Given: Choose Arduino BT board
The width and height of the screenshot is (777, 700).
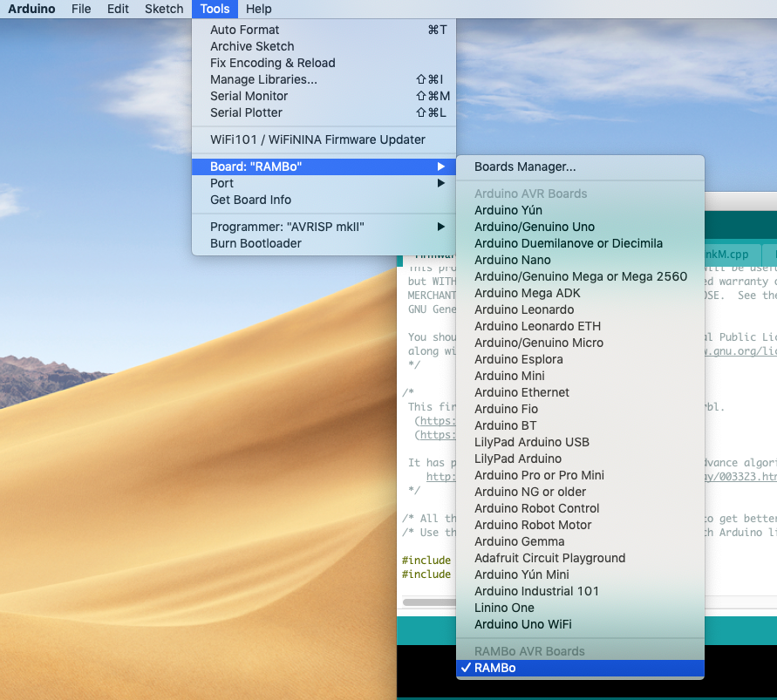Looking at the screenshot, I should 580,425.
